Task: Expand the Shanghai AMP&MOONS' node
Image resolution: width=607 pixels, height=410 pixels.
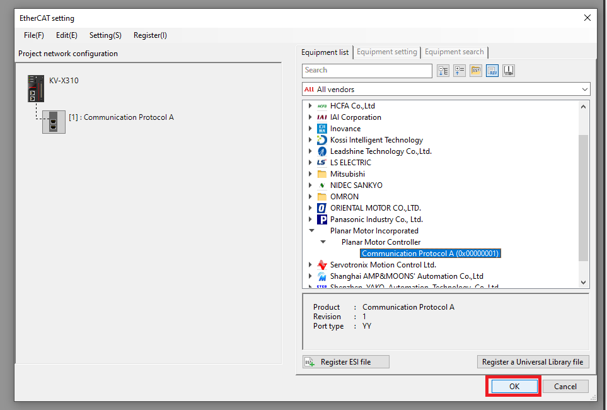Action: click(310, 276)
